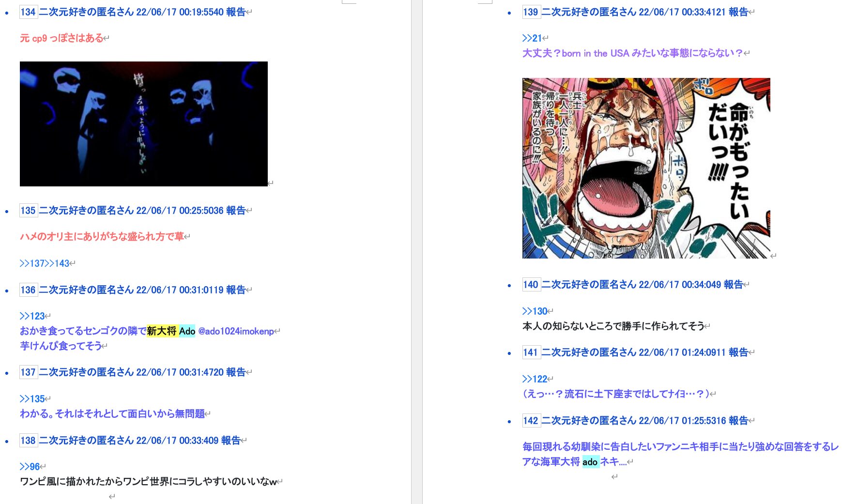This screenshot has width=842, height=504.
Task: Click 報告 link on post 142 header
Action: click(x=738, y=421)
